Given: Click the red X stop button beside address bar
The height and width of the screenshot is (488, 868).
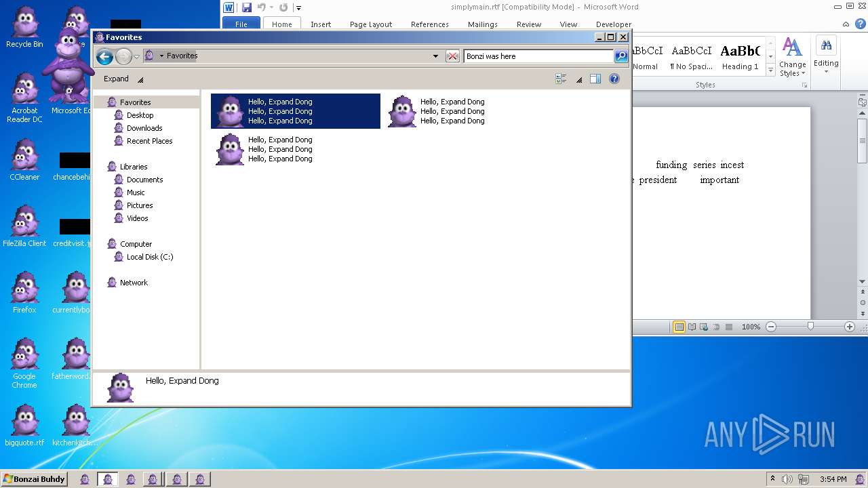Looking at the screenshot, I should (x=452, y=56).
